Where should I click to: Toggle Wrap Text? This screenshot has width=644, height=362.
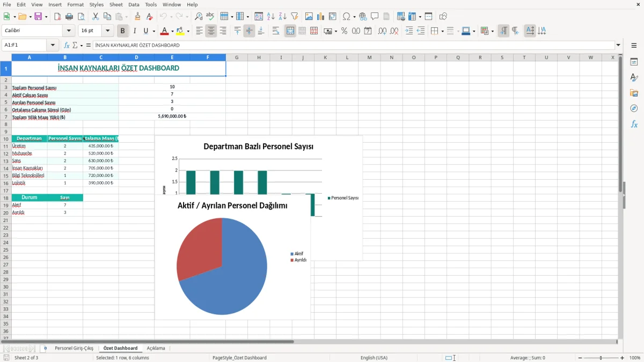(276, 31)
